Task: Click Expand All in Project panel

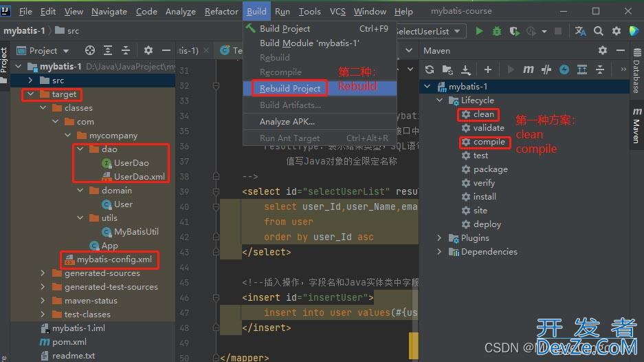Action: (x=108, y=51)
